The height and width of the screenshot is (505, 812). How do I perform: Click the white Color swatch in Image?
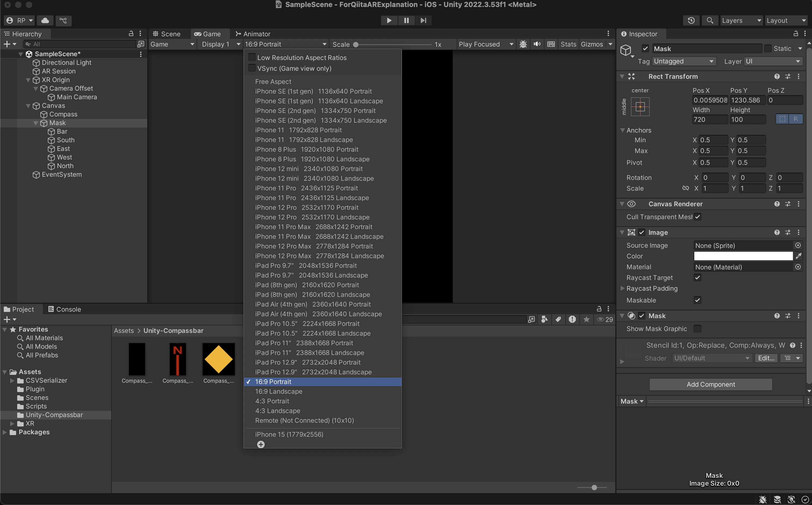pos(742,256)
